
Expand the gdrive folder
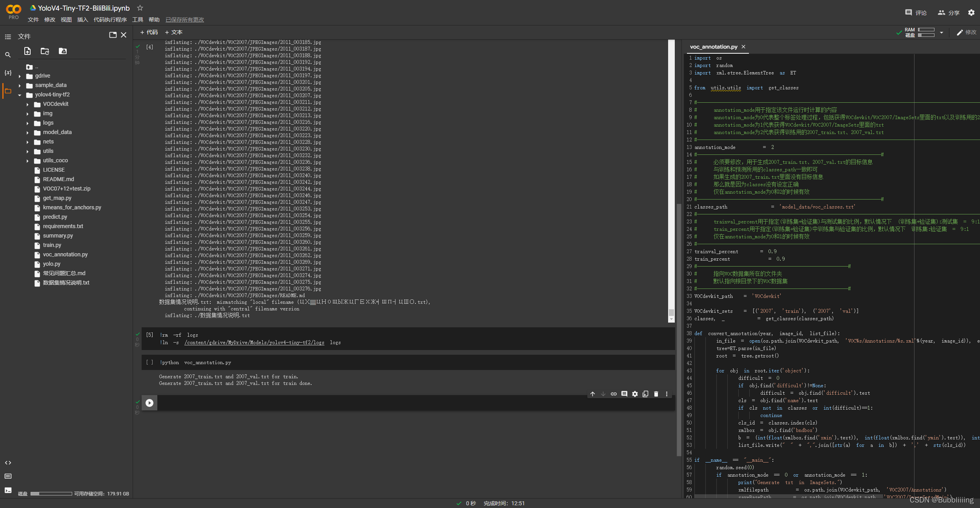(x=20, y=76)
